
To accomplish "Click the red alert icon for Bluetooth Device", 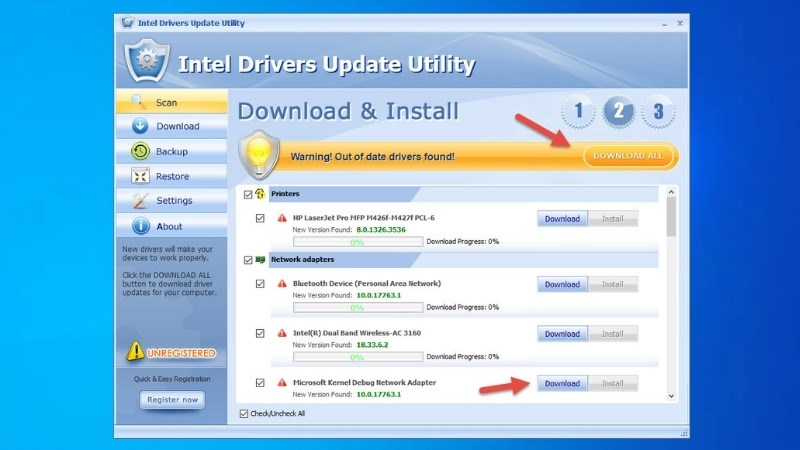I will click(x=282, y=283).
